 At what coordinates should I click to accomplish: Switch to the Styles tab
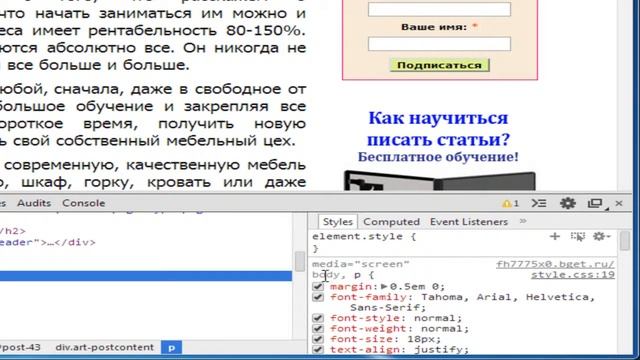[338, 222]
